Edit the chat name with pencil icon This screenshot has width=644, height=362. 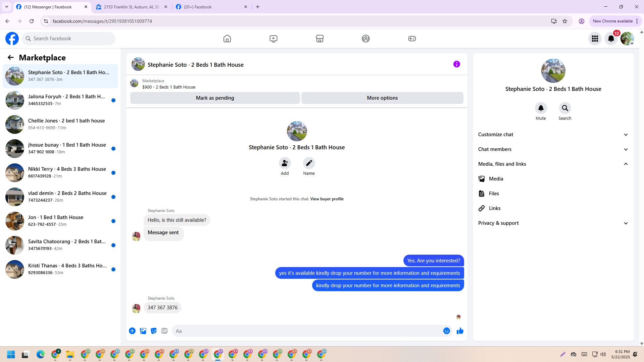click(x=309, y=163)
